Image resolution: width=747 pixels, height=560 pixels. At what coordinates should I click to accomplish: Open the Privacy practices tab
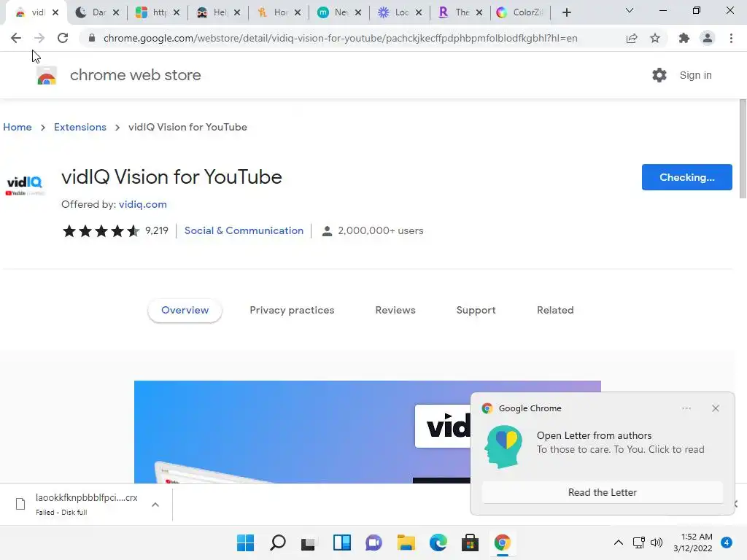[292, 311]
